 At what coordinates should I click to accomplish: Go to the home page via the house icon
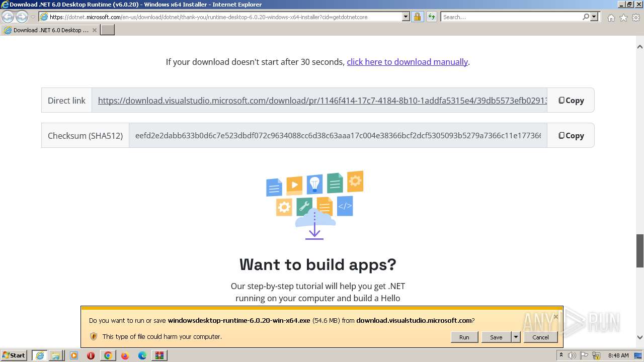[x=611, y=18]
